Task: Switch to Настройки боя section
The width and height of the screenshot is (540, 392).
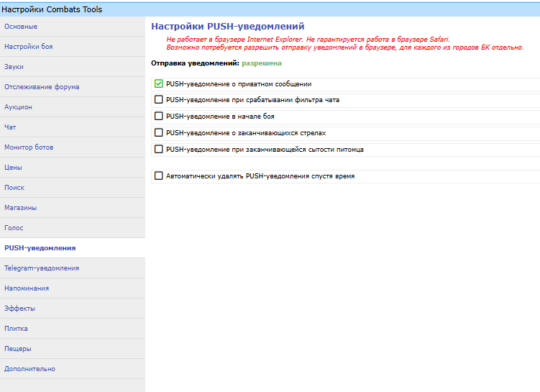Action: click(29, 47)
